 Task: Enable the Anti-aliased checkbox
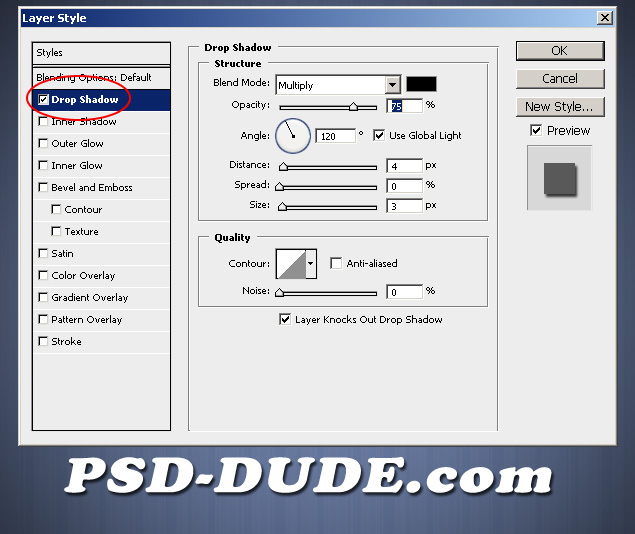point(336,263)
